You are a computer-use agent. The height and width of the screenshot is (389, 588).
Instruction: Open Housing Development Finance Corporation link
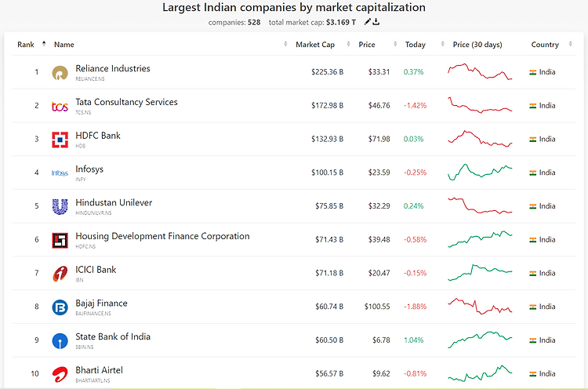[x=162, y=236]
